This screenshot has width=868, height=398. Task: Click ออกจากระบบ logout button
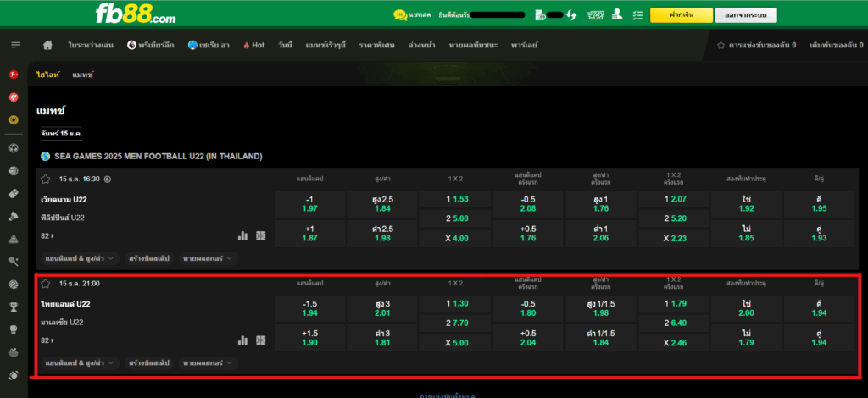[746, 15]
